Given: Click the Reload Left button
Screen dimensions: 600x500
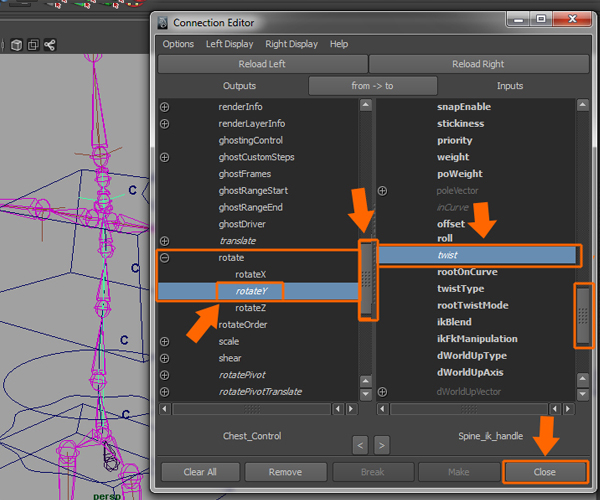Looking at the screenshot, I should 262,64.
